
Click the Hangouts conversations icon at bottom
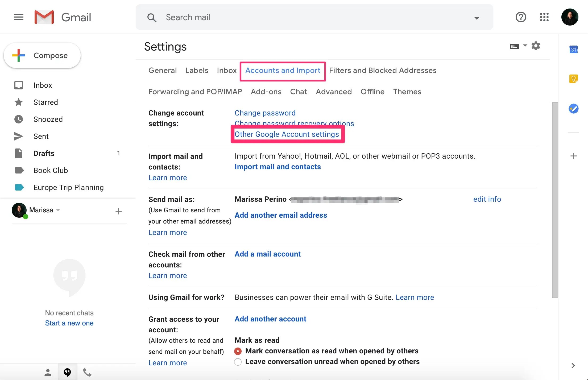click(67, 372)
